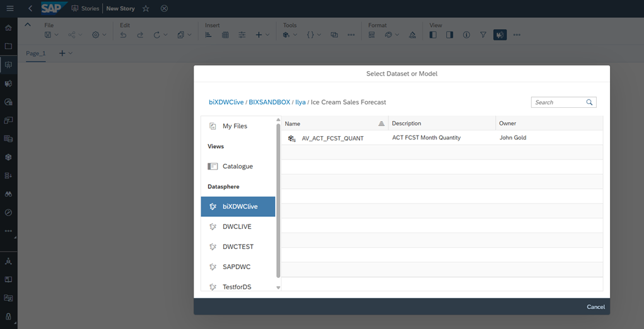Go back using the top arrow

coord(30,8)
